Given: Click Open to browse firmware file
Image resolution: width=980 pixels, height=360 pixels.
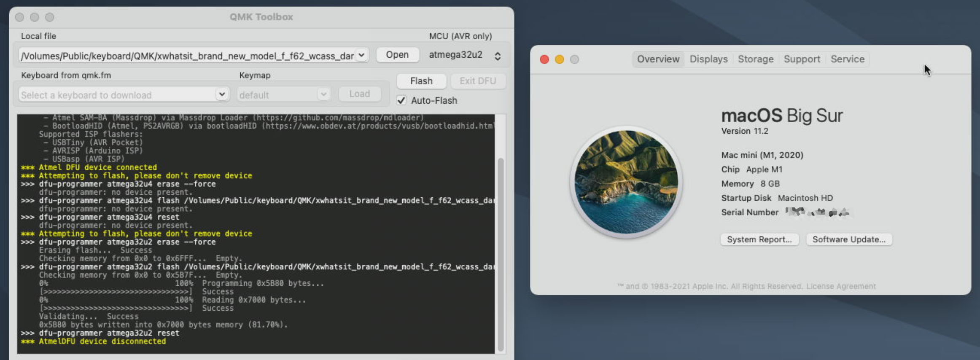Looking at the screenshot, I should [x=397, y=55].
